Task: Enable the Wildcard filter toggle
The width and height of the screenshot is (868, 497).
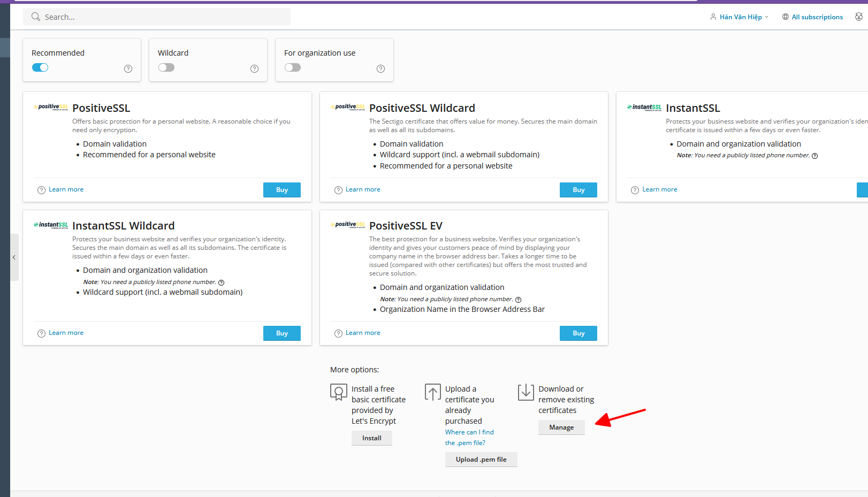Action: [166, 67]
